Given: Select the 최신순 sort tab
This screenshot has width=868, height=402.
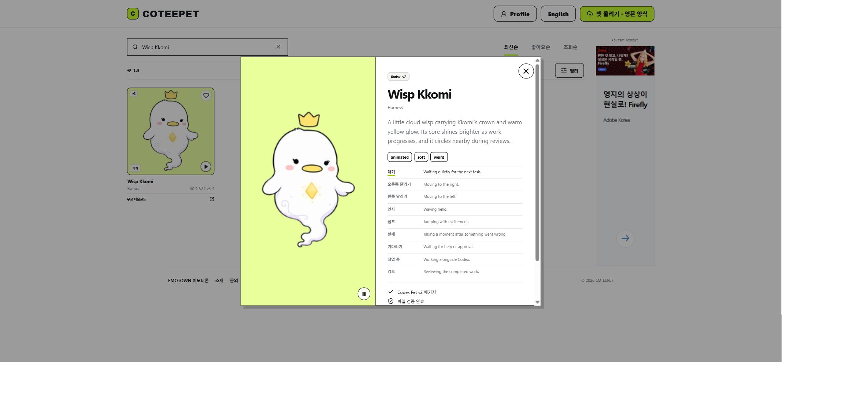Looking at the screenshot, I should pyautogui.click(x=511, y=47).
